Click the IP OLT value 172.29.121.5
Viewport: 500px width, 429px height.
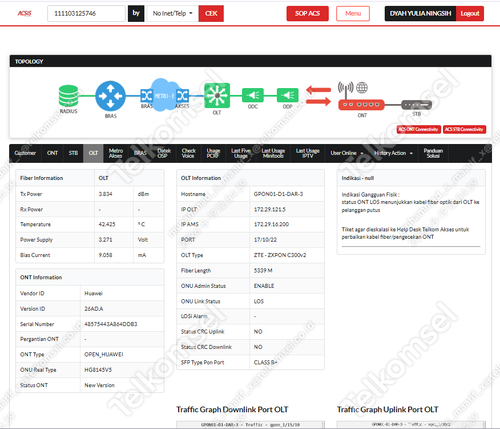[x=270, y=209]
